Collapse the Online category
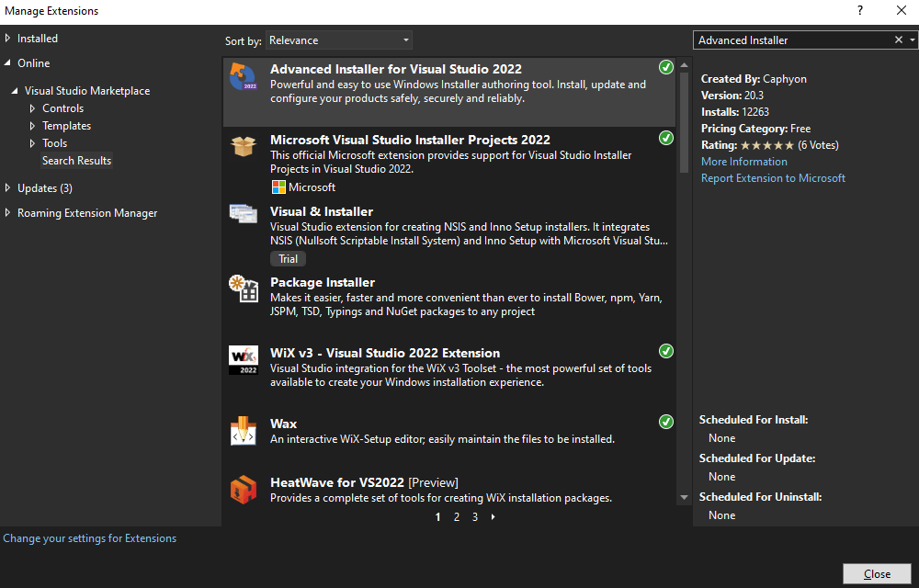This screenshot has height=588, width=919. 7,62
